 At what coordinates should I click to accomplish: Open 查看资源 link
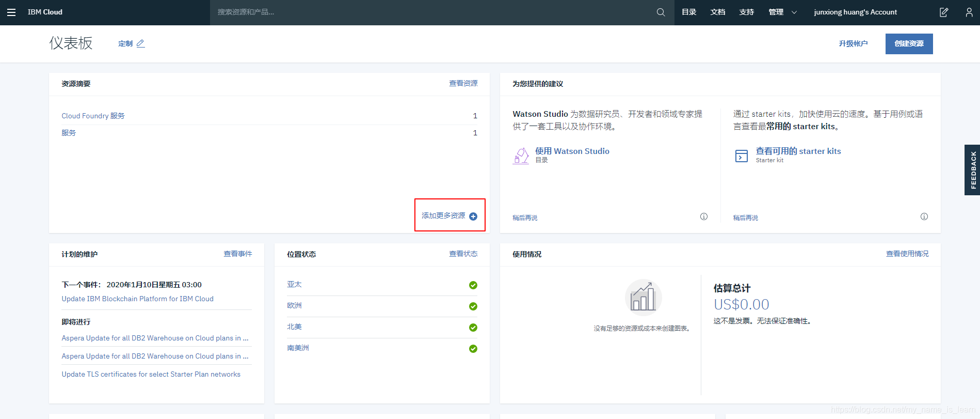click(x=463, y=83)
